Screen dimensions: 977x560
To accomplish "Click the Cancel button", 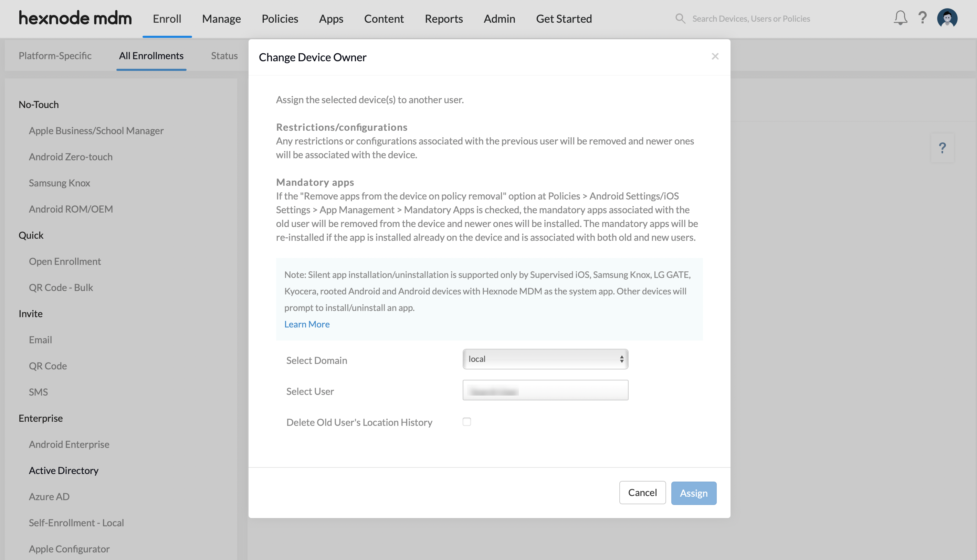I will [x=642, y=492].
